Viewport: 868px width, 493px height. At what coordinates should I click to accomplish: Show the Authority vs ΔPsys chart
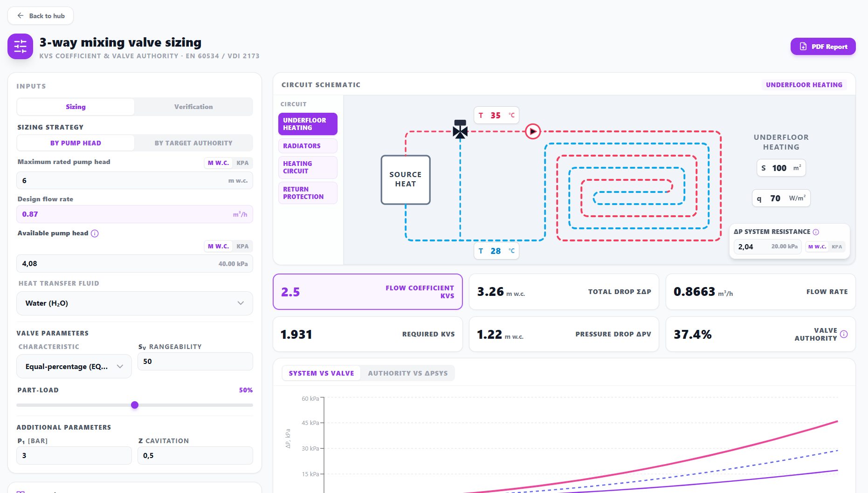pos(408,373)
